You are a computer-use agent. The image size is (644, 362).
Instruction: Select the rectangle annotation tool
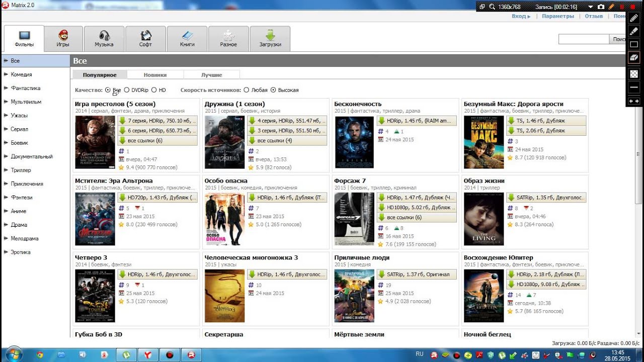[x=634, y=44]
